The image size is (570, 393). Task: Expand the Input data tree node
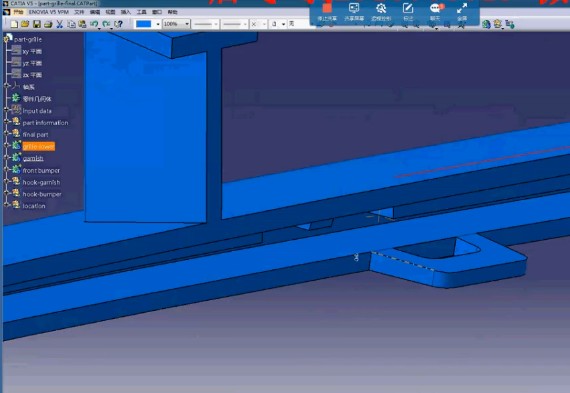(x=6, y=111)
